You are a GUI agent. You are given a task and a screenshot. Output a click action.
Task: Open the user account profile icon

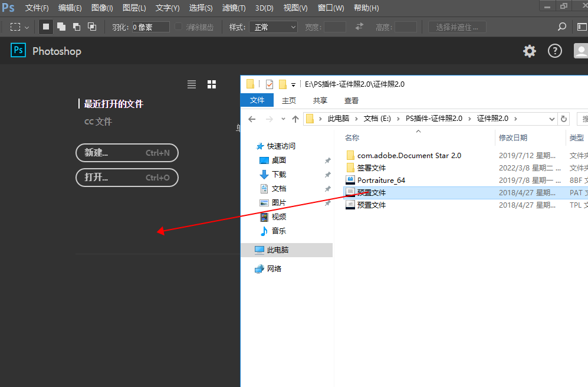click(x=581, y=51)
